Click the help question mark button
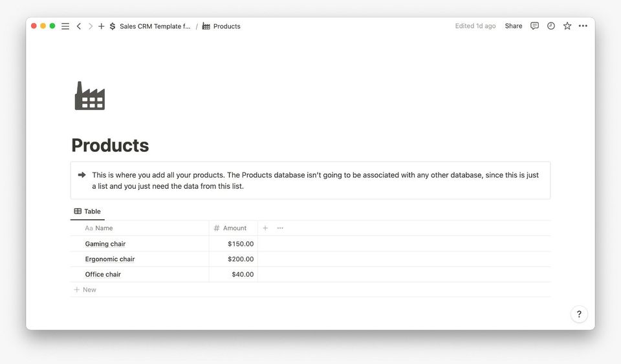 point(579,314)
